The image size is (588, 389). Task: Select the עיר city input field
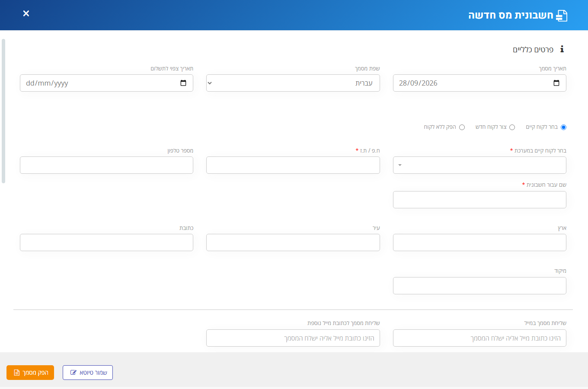point(293,242)
